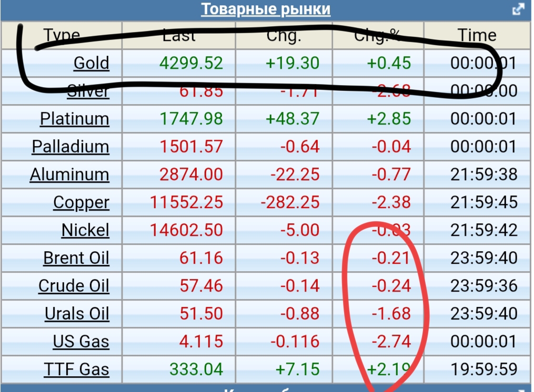The height and width of the screenshot is (392, 534).
Task: Click the Copper link
Action: tap(81, 202)
